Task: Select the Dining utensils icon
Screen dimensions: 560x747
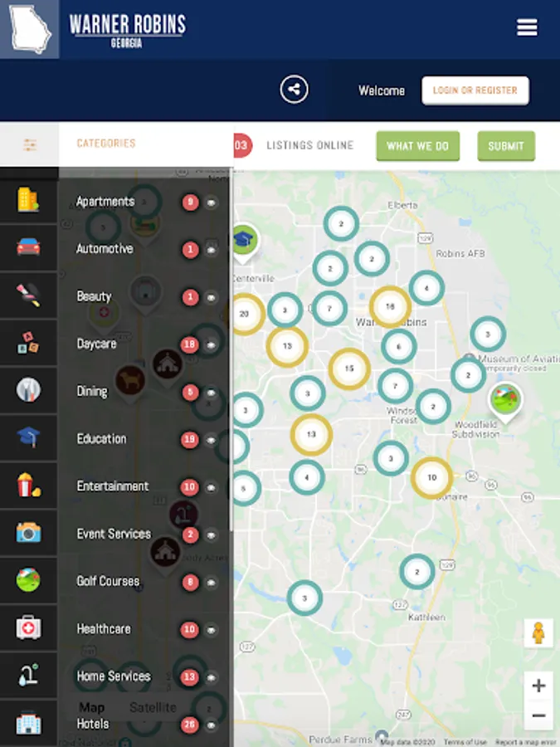Action: pos(28,390)
